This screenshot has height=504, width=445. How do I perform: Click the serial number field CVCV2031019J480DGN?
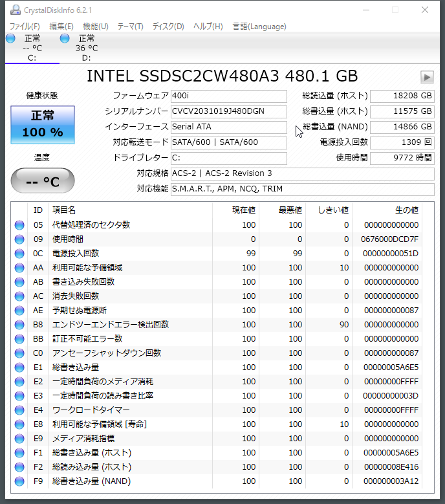click(229, 111)
